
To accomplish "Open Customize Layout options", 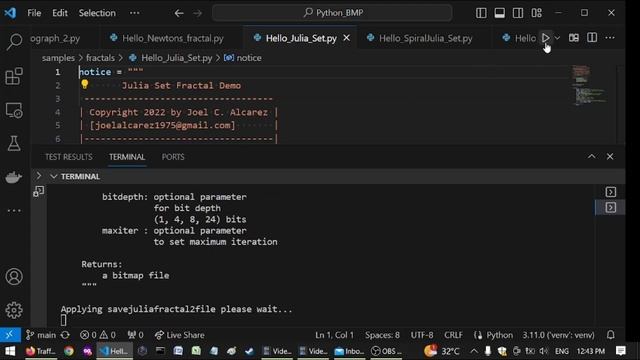I will point(537,13).
